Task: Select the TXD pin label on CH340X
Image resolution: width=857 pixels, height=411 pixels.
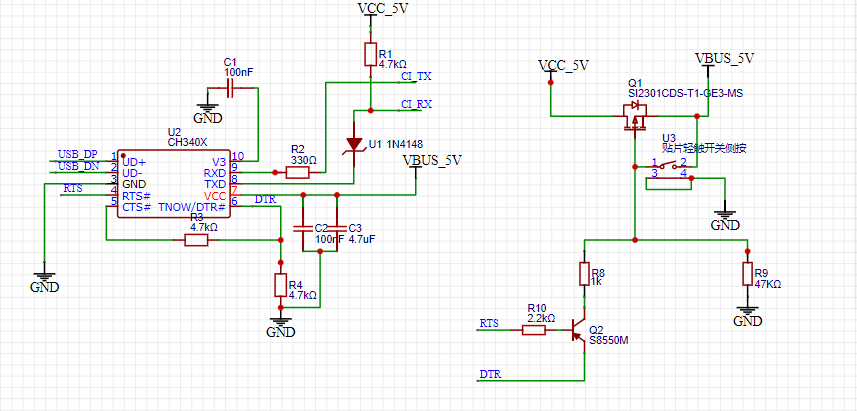Action: tap(215, 184)
